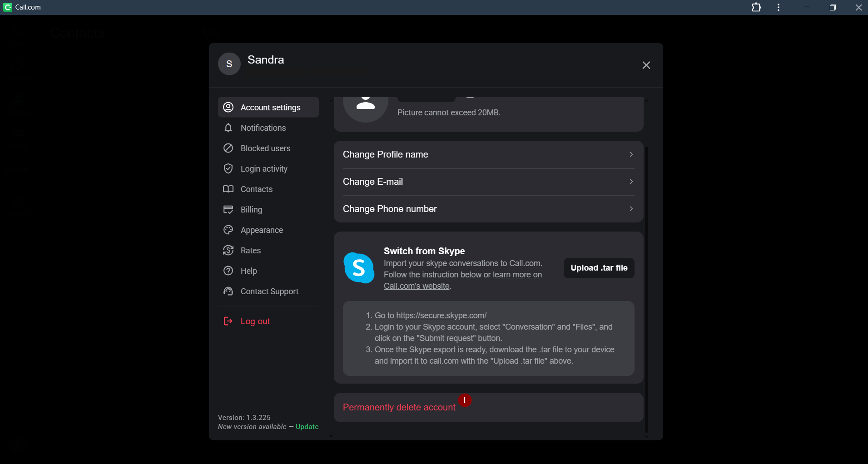Expand Change Phone number chevron
Viewport: 868px width, 464px height.
[631, 209]
